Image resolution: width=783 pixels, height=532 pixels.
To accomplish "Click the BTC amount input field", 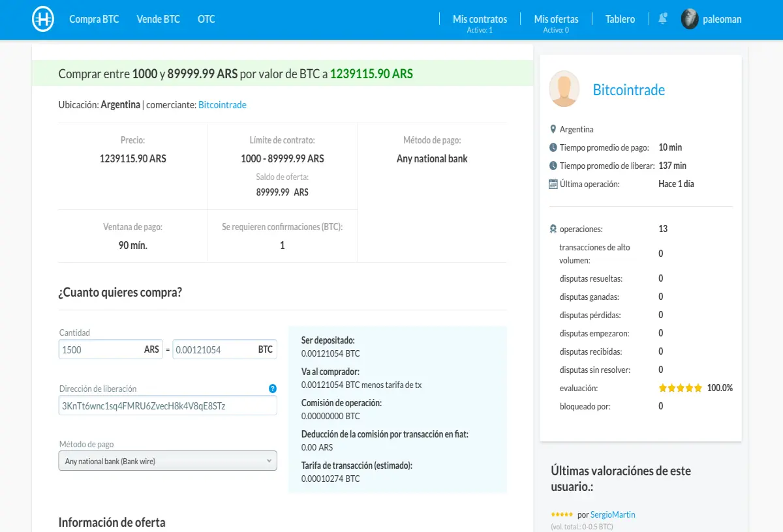I will [x=224, y=349].
